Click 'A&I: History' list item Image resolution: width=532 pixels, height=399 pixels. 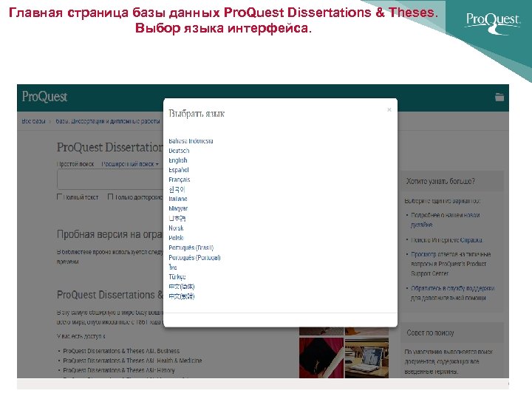pyautogui.click(x=119, y=370)
